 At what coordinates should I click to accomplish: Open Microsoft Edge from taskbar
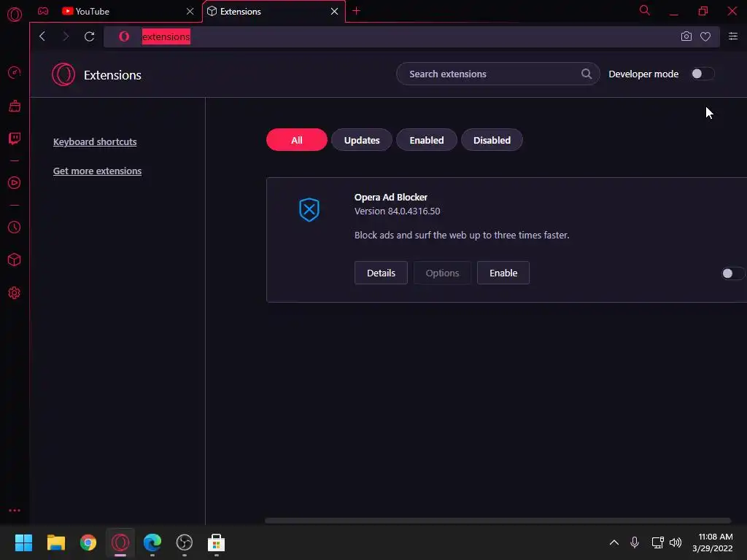coord(152,542)
